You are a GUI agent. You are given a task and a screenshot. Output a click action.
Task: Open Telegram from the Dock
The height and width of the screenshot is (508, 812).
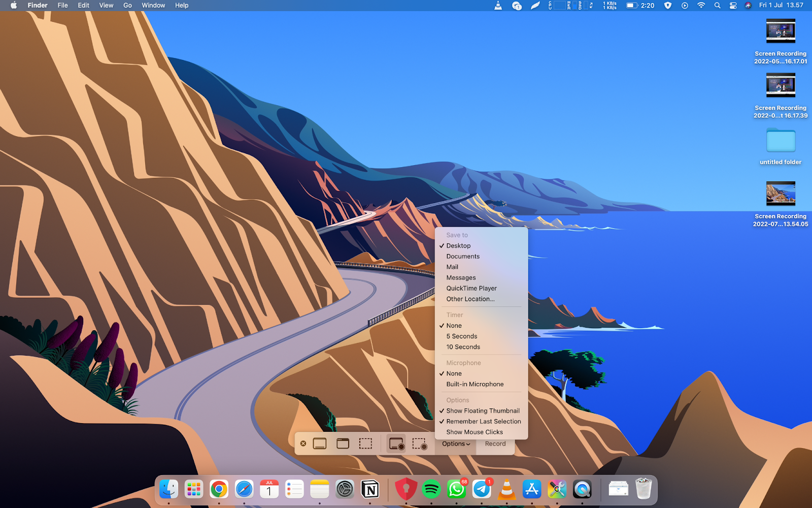click(x=482, y=489)
